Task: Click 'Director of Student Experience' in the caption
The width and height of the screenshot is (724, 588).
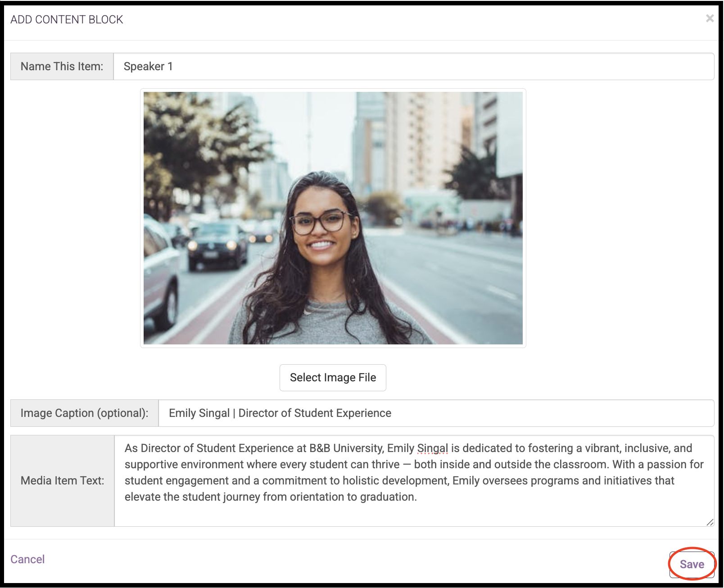Action: coord(315,413)
